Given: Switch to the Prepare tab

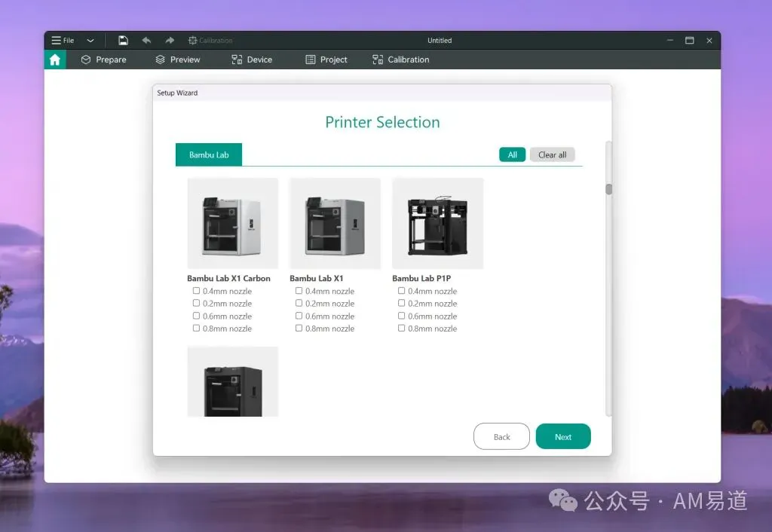Looking at the screenshot, I should 104,60.
